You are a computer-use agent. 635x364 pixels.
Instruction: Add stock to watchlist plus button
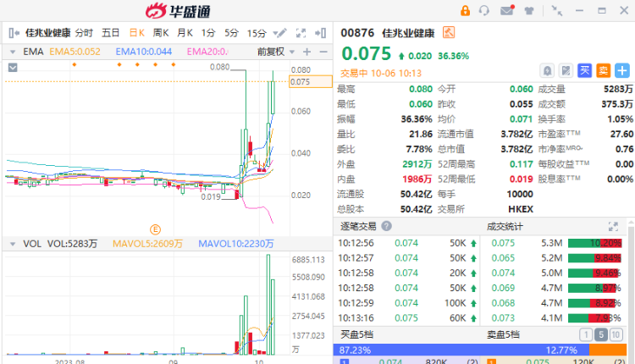tap(622, 71)
